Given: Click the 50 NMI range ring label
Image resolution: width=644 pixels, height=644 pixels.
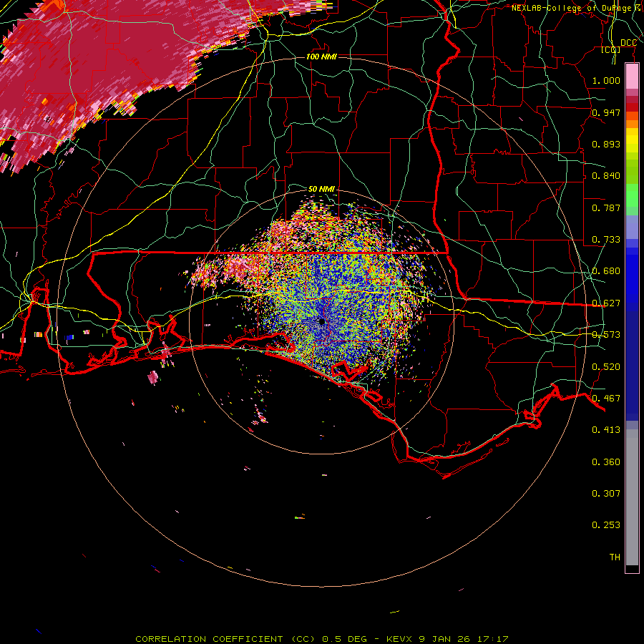Looking at the screenshot, I should point(321,189).
